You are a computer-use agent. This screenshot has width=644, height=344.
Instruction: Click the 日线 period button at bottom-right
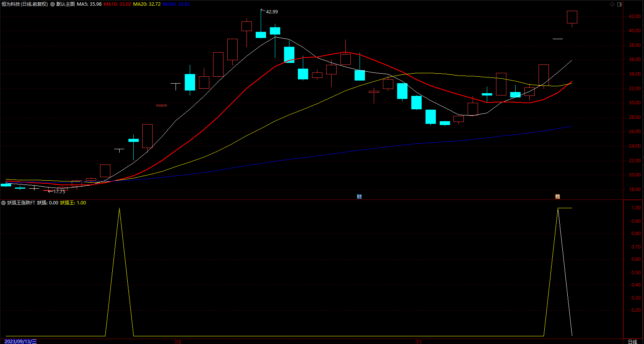pos(632,341)
